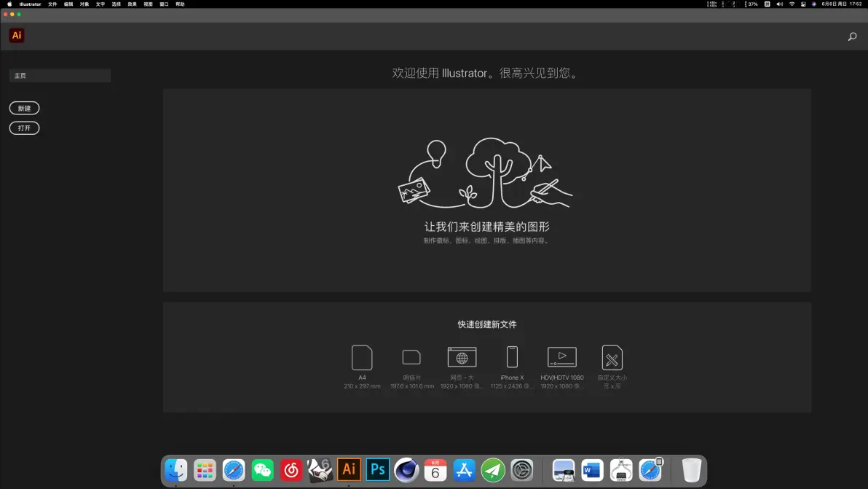The width and height of the screenshot is (868, 489).
Task: Pick the HDV/HDTV 1080 preset
Action: click(562, 367)
